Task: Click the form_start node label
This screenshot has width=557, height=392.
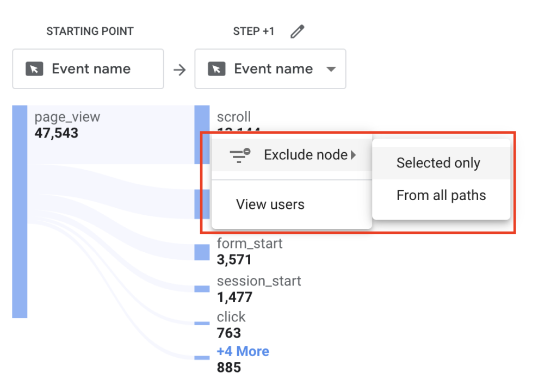Action: point(250,244)
